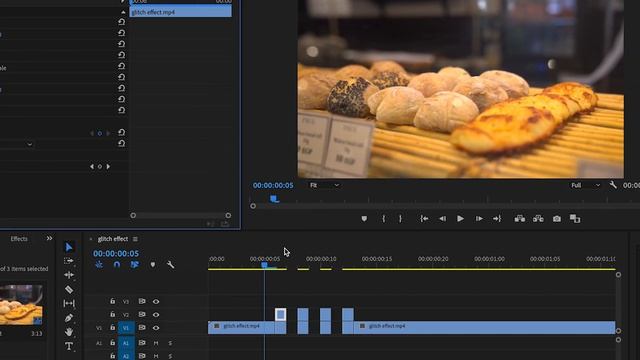Activate the Ripple Edit tool

[69, 275]
